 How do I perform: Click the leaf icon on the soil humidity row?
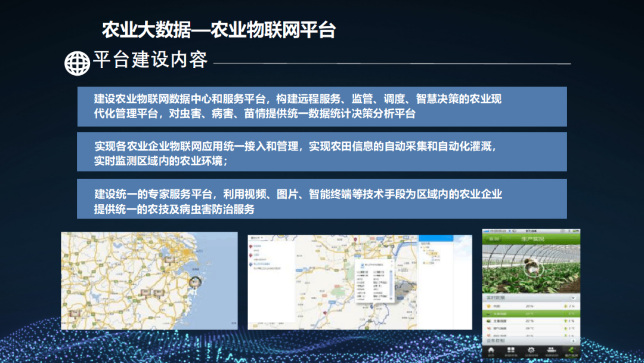[x=488, y=320]
